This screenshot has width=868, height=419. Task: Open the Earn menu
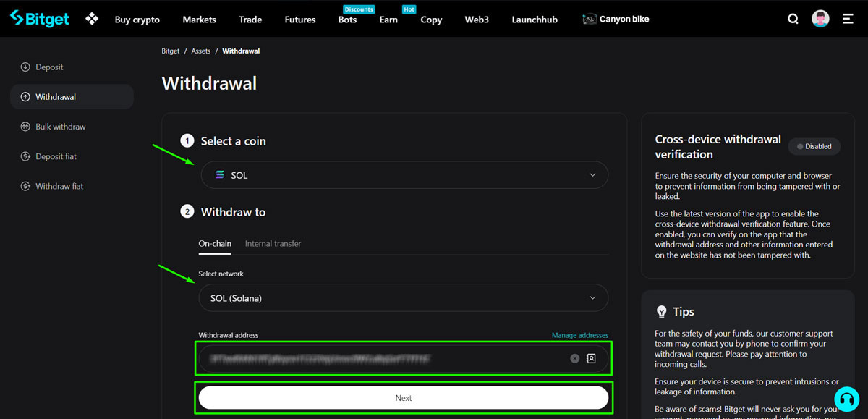(x=388, y=20)
